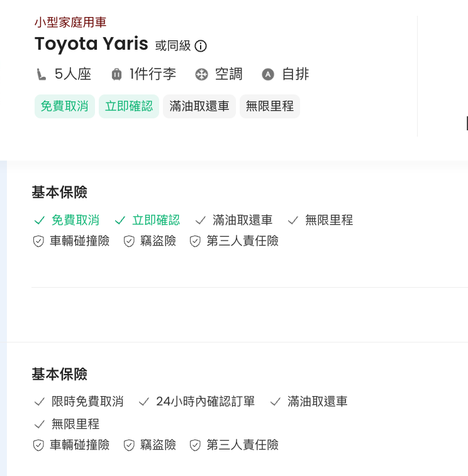Click the 空調 text
Screen dimensions: 468x476
point(229,74)
